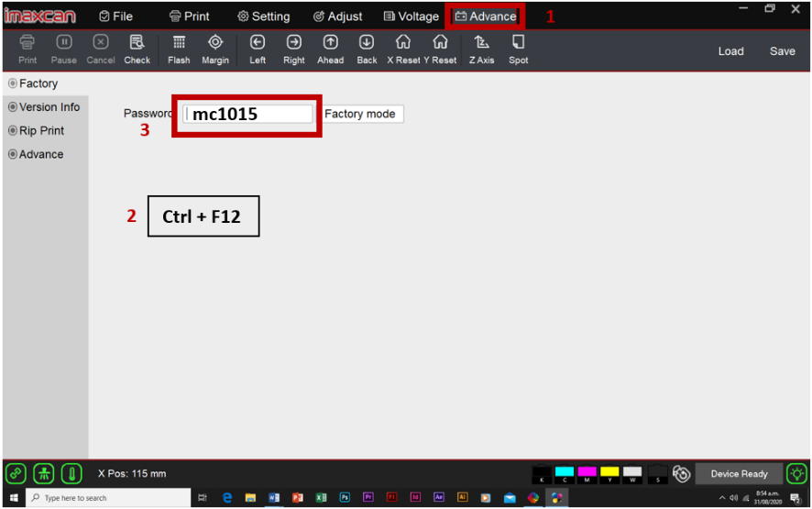Select the Factory radio option
The image size is (812, 509).
point(33,83)
